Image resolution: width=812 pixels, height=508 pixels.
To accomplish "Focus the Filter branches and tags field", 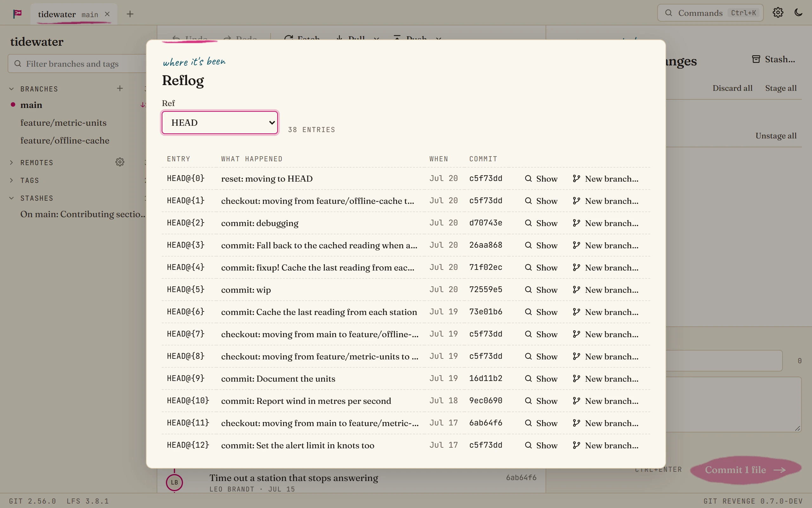I will tap(77, 63).
